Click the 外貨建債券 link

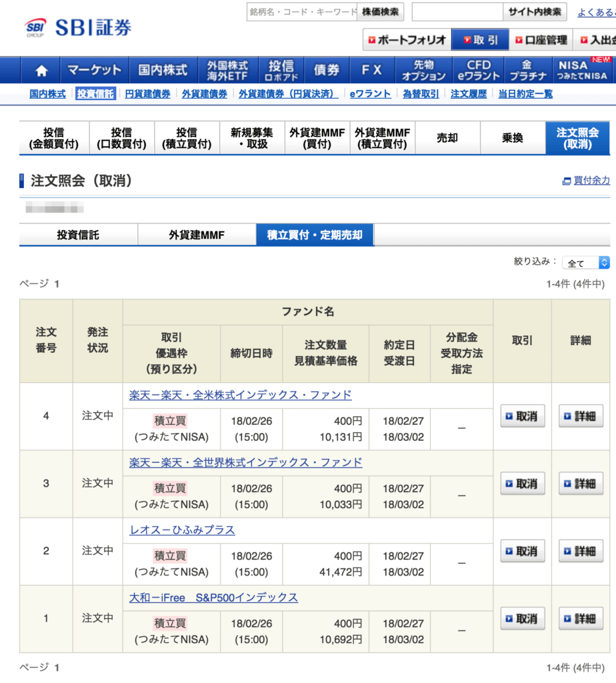coord(205,94)
